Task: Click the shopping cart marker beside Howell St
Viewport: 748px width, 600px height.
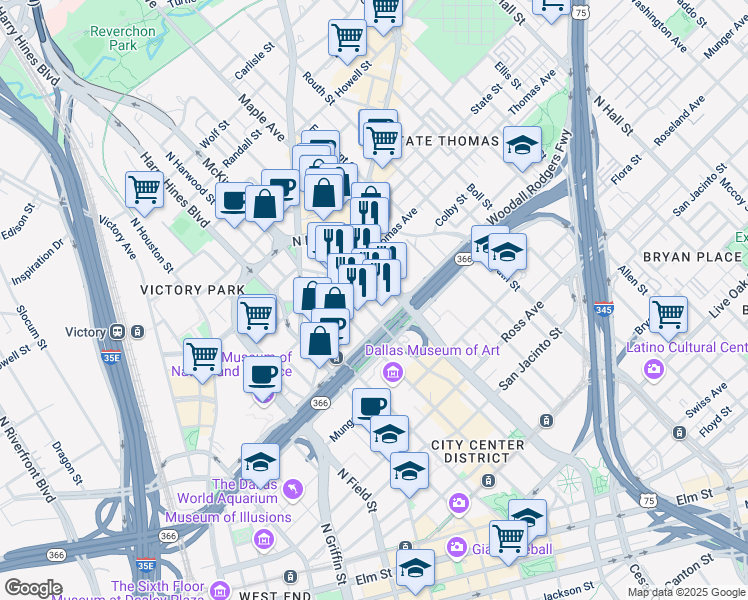Action: click(347, 38)
